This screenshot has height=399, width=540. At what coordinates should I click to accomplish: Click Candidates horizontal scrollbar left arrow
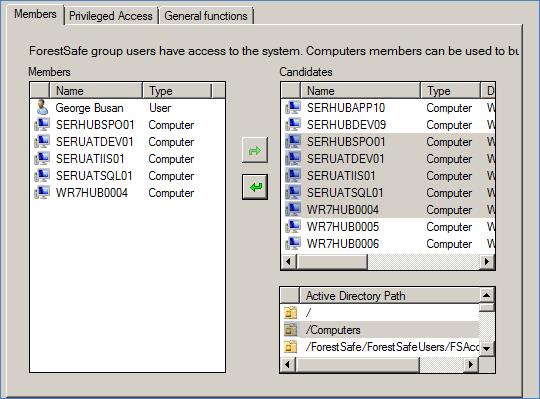point(289,262)
